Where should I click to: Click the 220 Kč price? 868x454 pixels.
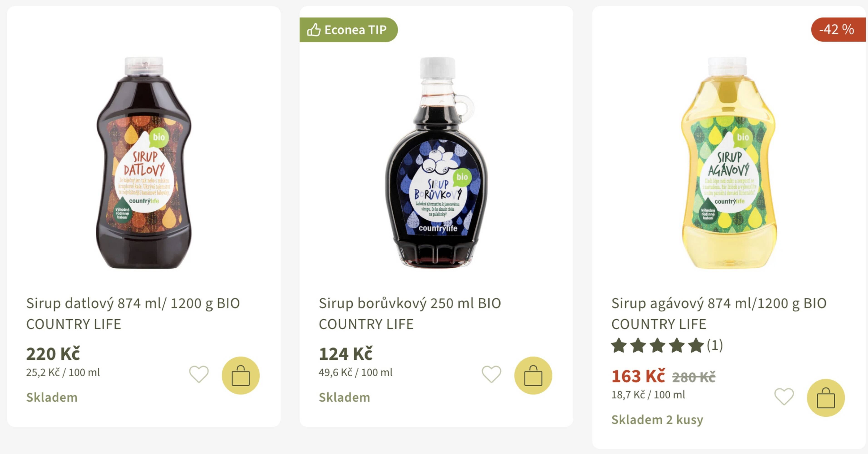(x=53, y=354)
